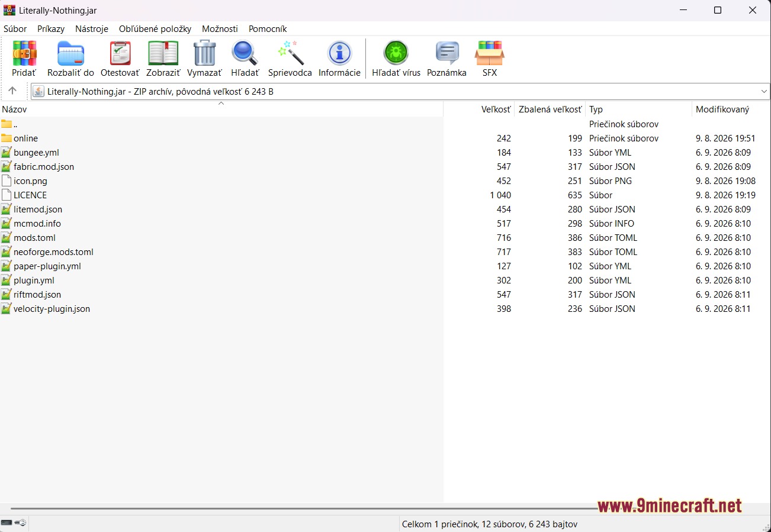Click the velocity-plugin.json file icon

pos(7,309)
